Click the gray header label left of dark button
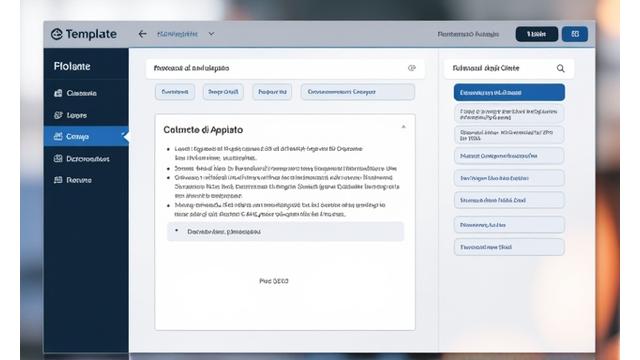The image size is (640, 360). coord(468,34)
